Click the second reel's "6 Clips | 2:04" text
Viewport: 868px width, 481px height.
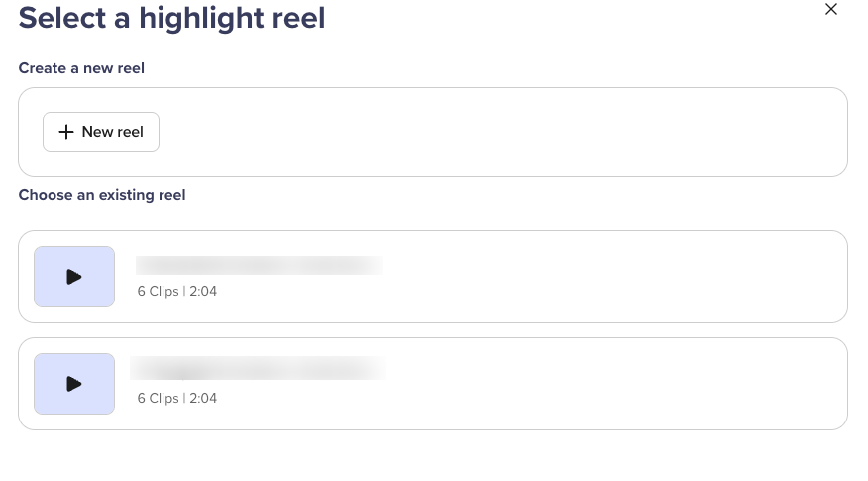coord(177,398)
